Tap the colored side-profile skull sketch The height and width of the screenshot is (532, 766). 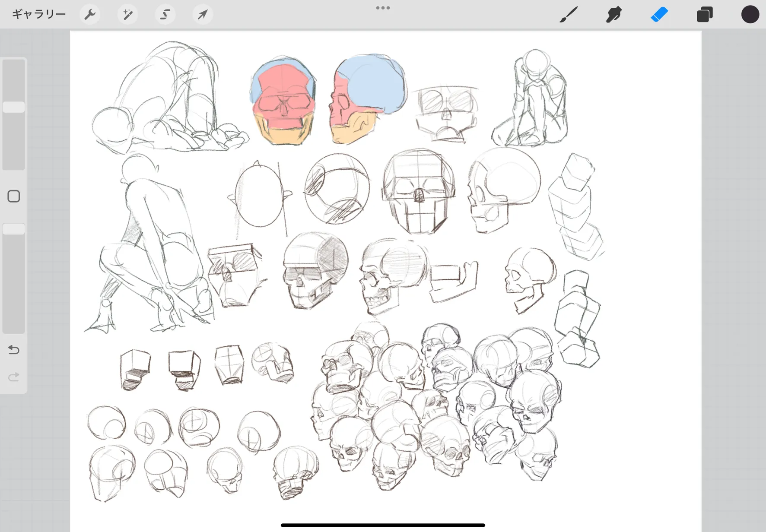pos(368,99)
